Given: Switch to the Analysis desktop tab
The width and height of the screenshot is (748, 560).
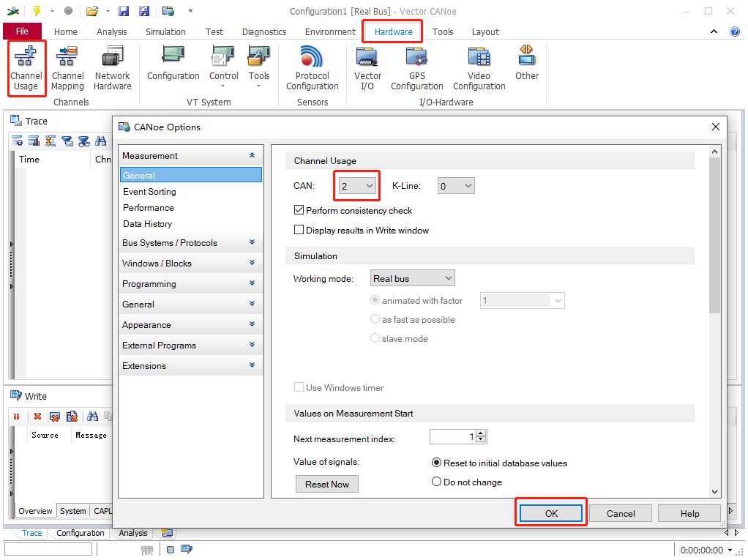Looking at the screenshot, I should 133,533.
